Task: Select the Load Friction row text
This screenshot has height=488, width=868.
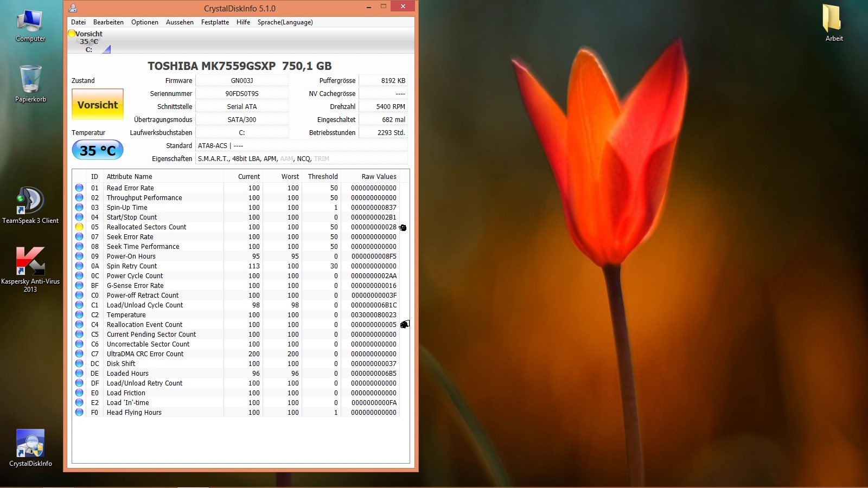Action: [126, 393]
